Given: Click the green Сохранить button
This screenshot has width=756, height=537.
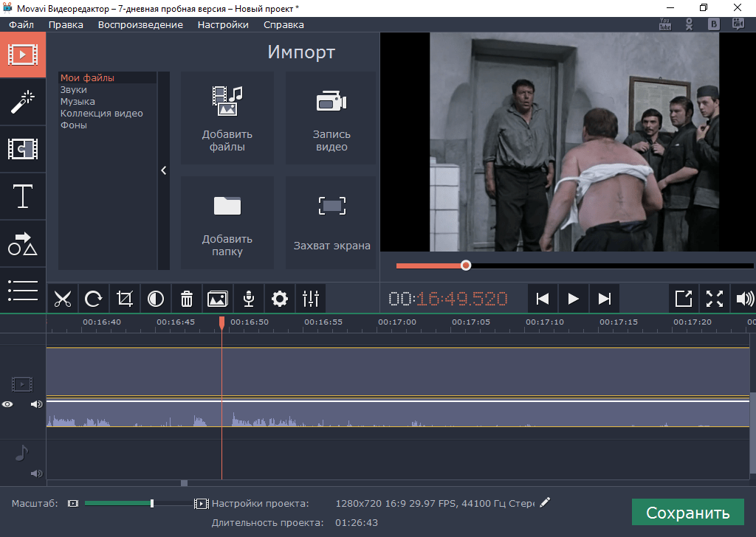Looking at the screenshot, I should pos(687,513).
